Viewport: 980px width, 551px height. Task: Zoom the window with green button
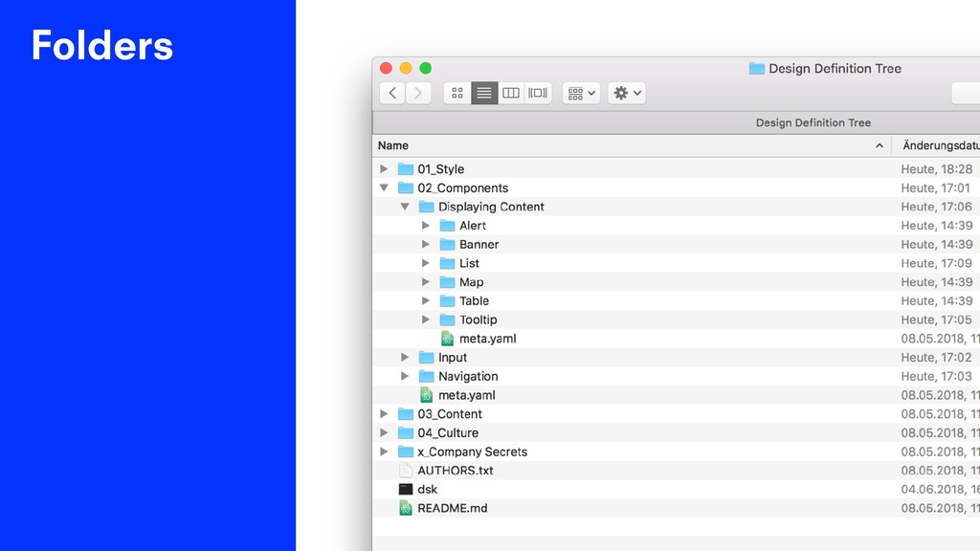tap(426, 68)
